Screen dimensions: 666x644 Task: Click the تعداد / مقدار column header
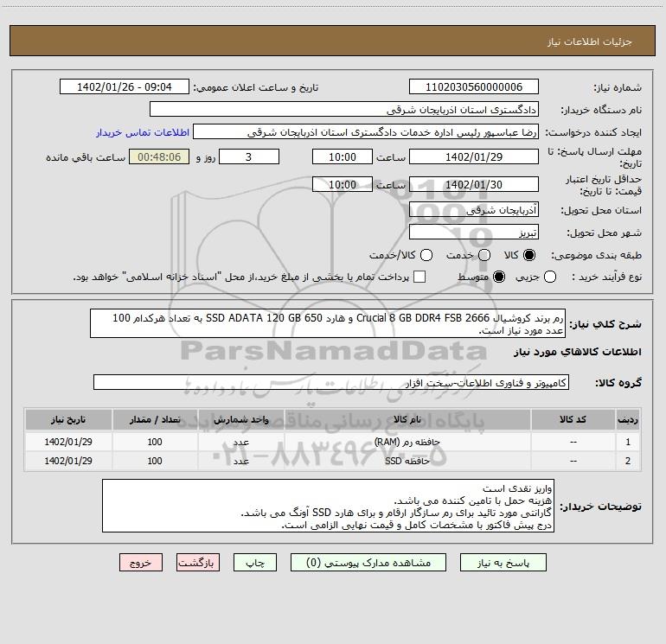155,420
